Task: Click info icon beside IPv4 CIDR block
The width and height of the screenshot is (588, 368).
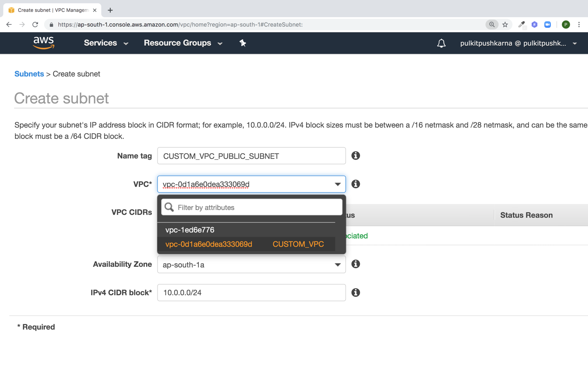Action: pos(356,292)
